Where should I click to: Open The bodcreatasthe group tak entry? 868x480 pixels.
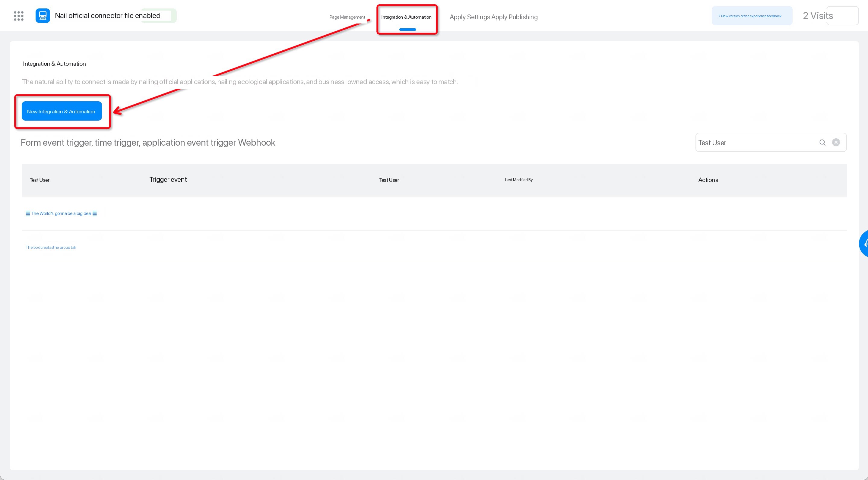[51, 247]
